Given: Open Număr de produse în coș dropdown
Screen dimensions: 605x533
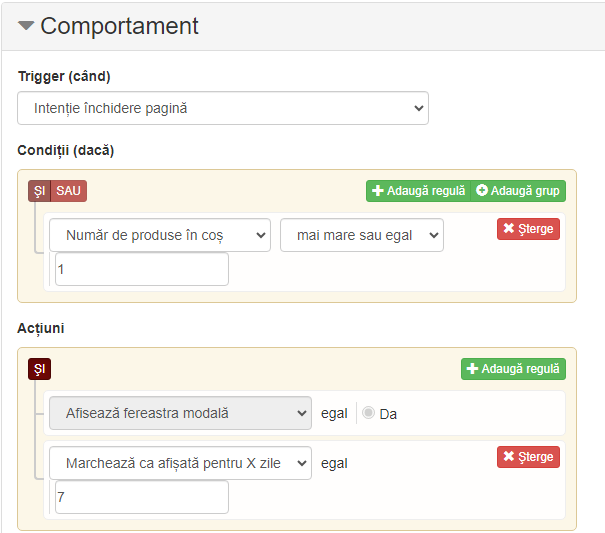Looking at the screenshot, I should click(160, 235).
